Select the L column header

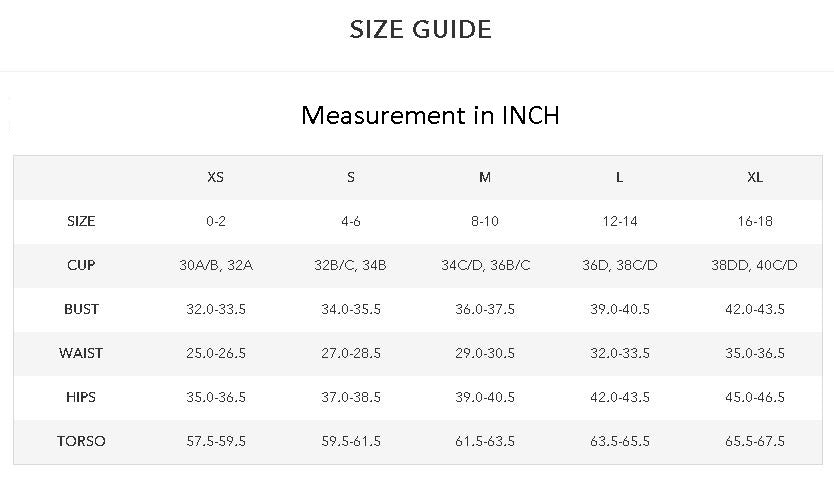620,177
